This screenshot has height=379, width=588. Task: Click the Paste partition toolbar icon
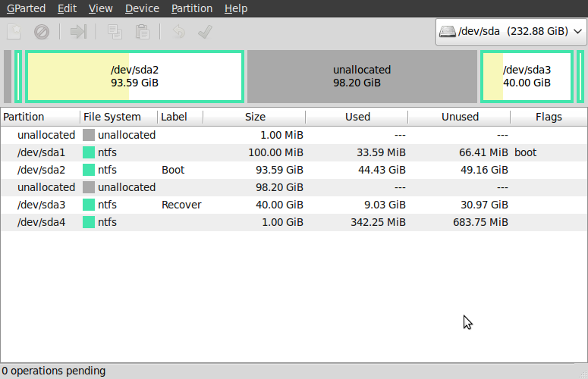[x=142, y=32]
